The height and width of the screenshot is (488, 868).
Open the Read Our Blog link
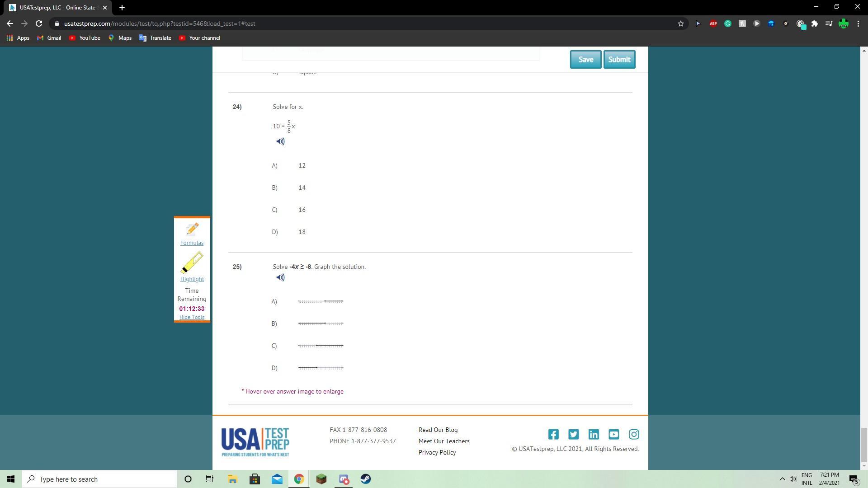(x=438, y=430)
